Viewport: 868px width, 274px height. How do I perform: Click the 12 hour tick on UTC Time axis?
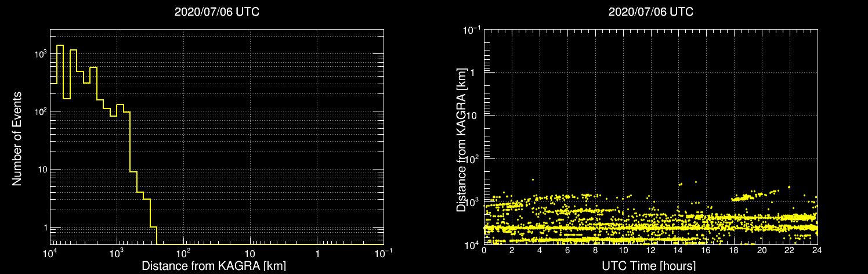pyautogui.click(x=651, y=250)
